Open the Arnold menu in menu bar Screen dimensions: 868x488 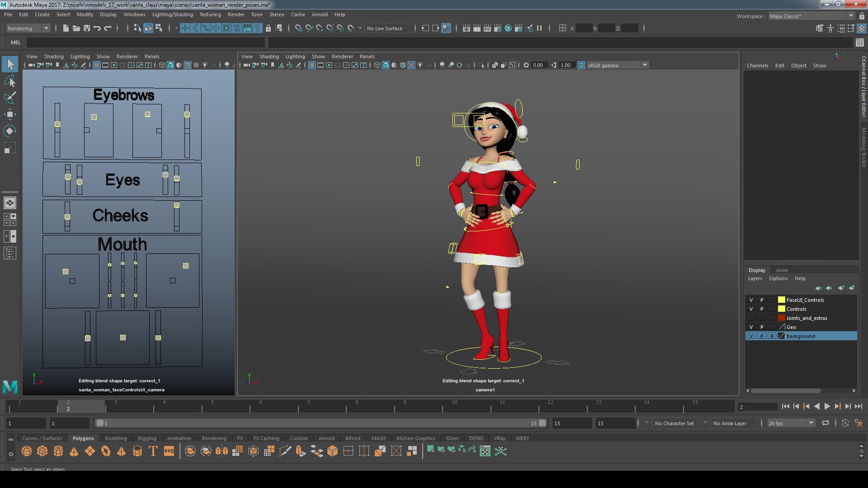coord(320,14)
